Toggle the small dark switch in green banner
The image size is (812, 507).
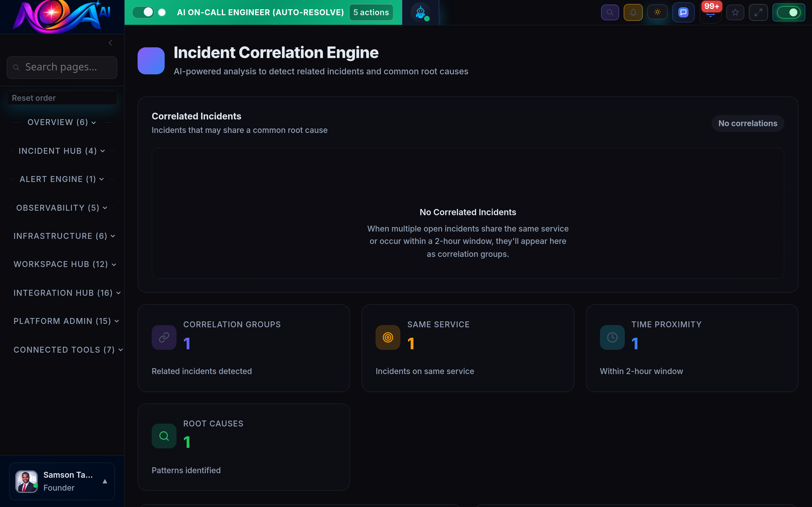pos(162,12)
